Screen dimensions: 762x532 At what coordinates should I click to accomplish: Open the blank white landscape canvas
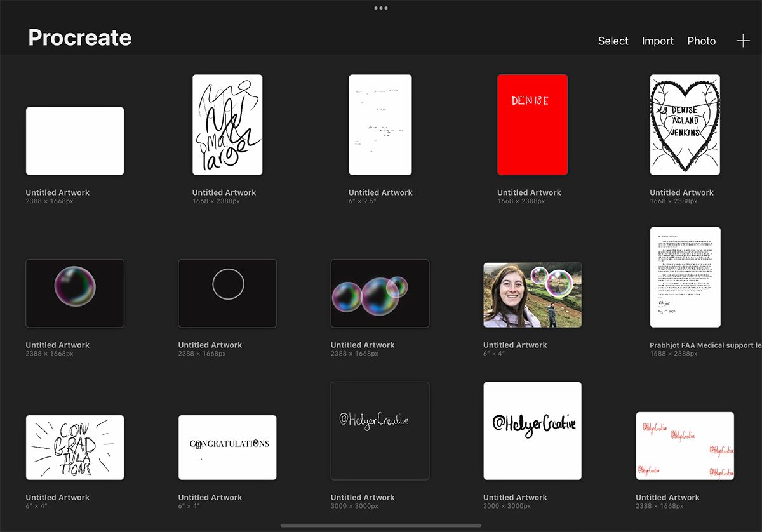tap(74, 140)
